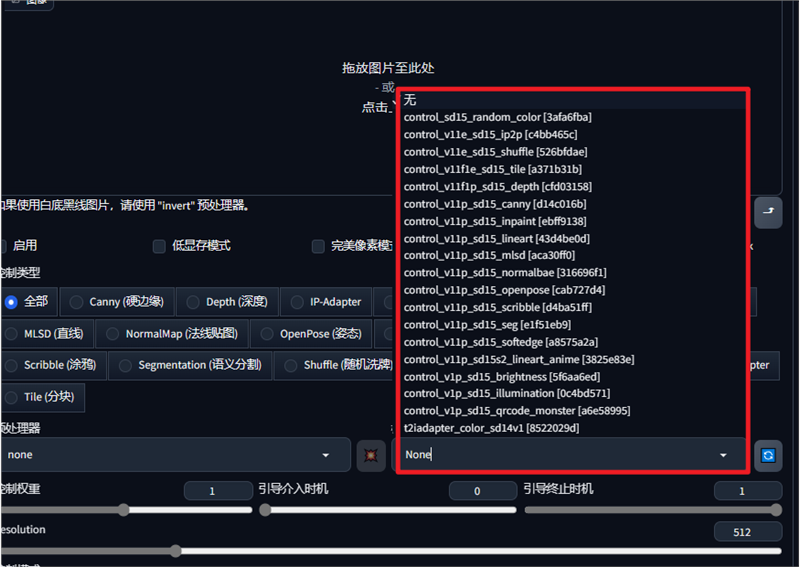Image resolution: width=800 pixels, height=567 pixels.
Task: Choose control_v11f1p_sd15_depth model
Action: (x=571, y=187)
